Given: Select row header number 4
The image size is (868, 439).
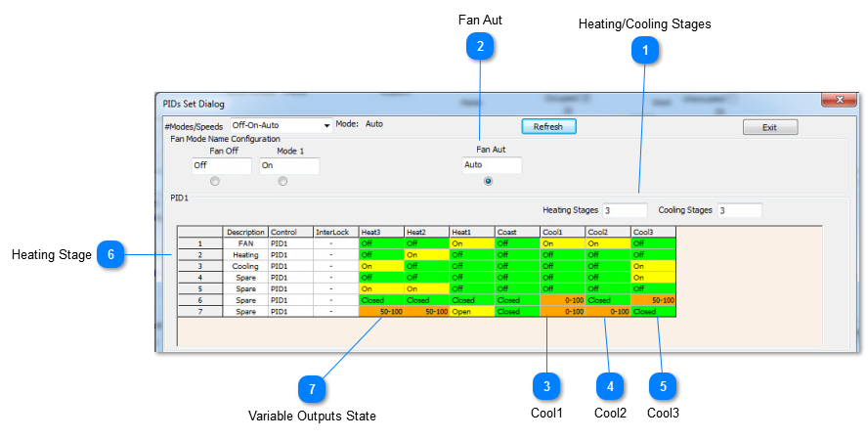Looking at the screenshot, I should [200, 278].
